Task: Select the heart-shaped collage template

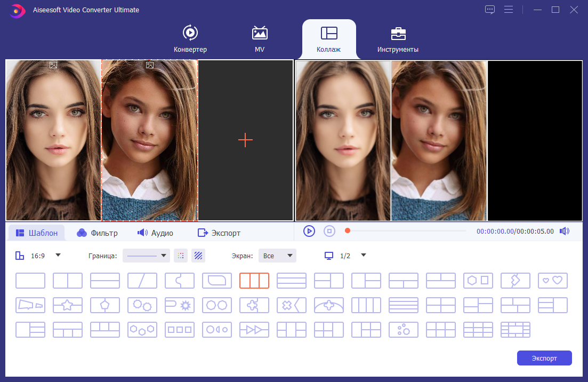Action: click(552, 280)
